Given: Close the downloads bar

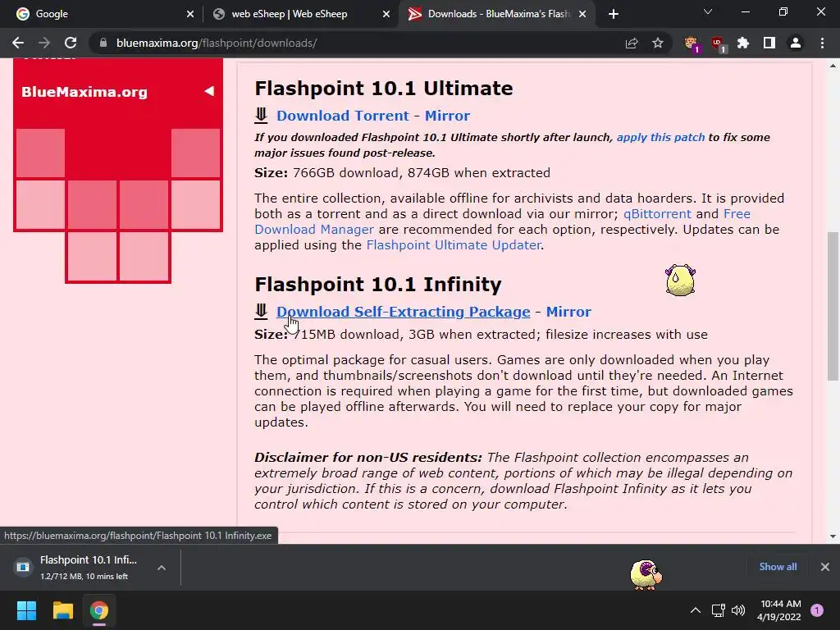Looking at the screenshot, I should [825, 567].
